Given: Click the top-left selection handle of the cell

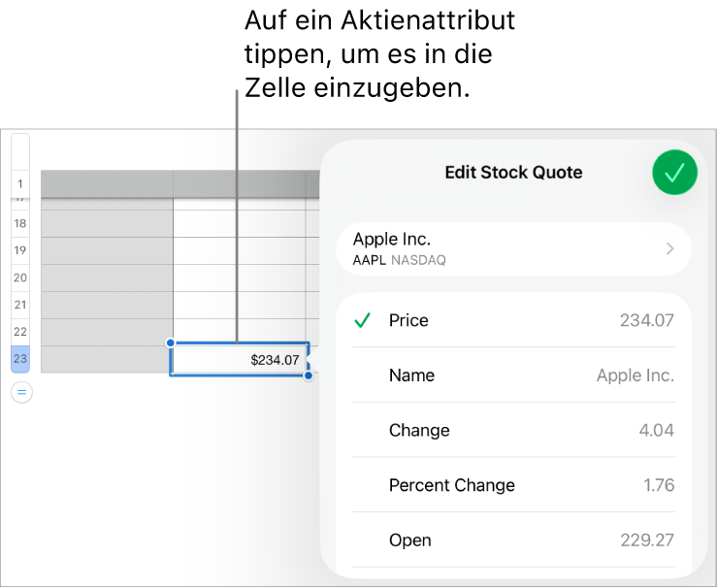Looking at the screenshot, I should (171, 343).
